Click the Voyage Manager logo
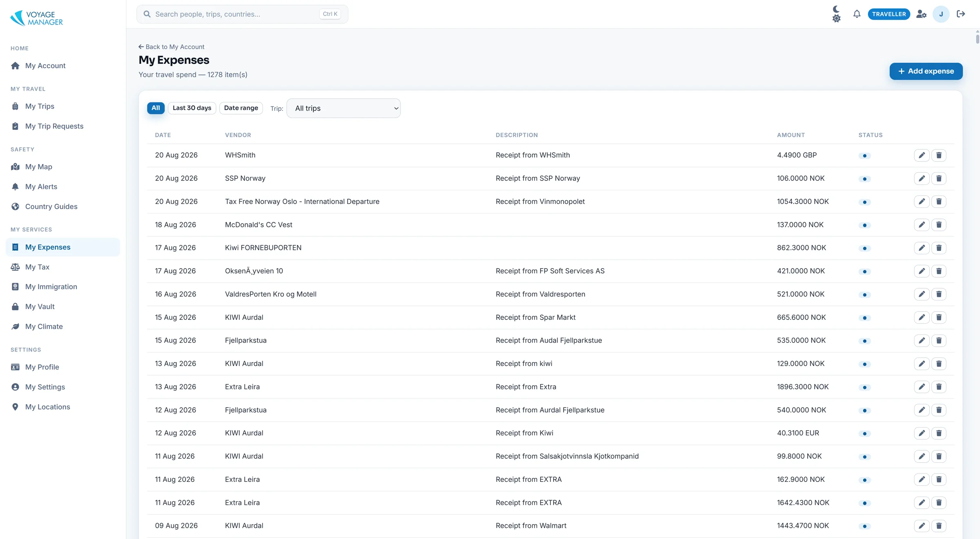Viewport: 980px width, 539px height. click(36, 18)
